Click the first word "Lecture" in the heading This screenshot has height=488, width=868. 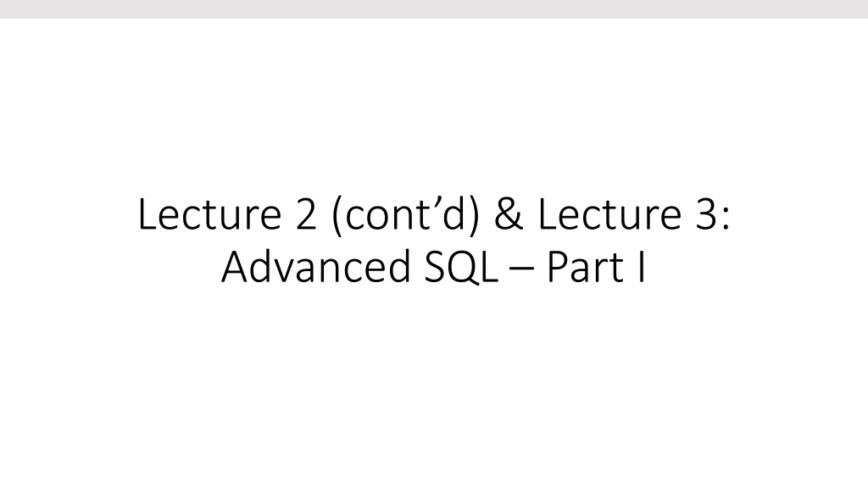coord(210,214)
